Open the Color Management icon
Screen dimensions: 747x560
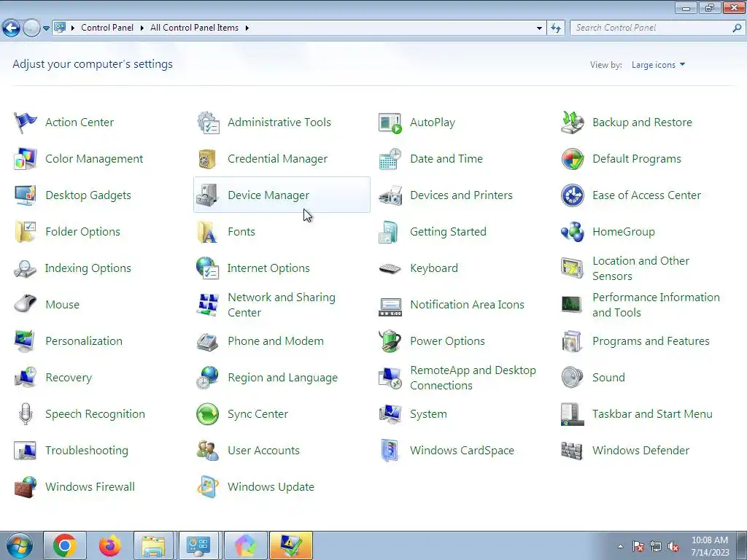click(x=25, y=158)
